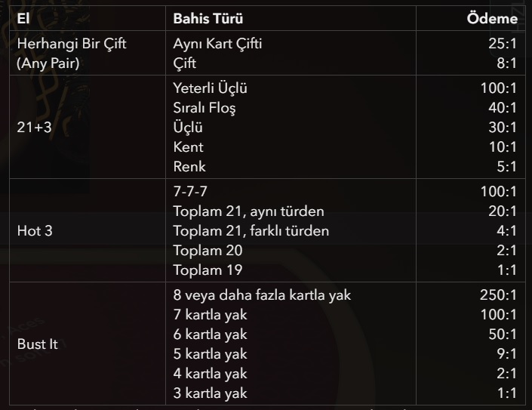The image size is (532, 410).
Task: Click the 25:1 payout value
Action: click(x=502, y=44)
